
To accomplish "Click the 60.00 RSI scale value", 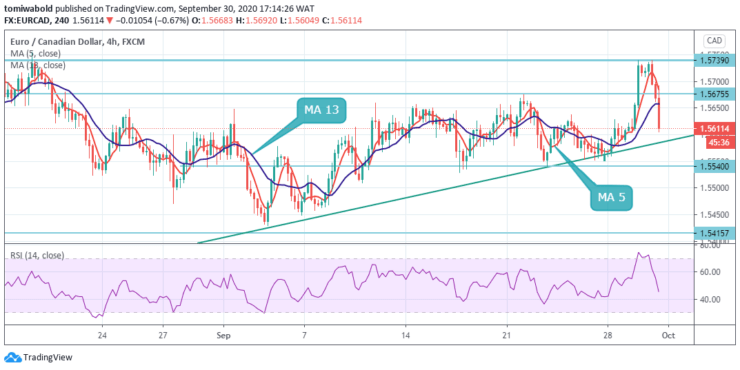I will 710,272.
